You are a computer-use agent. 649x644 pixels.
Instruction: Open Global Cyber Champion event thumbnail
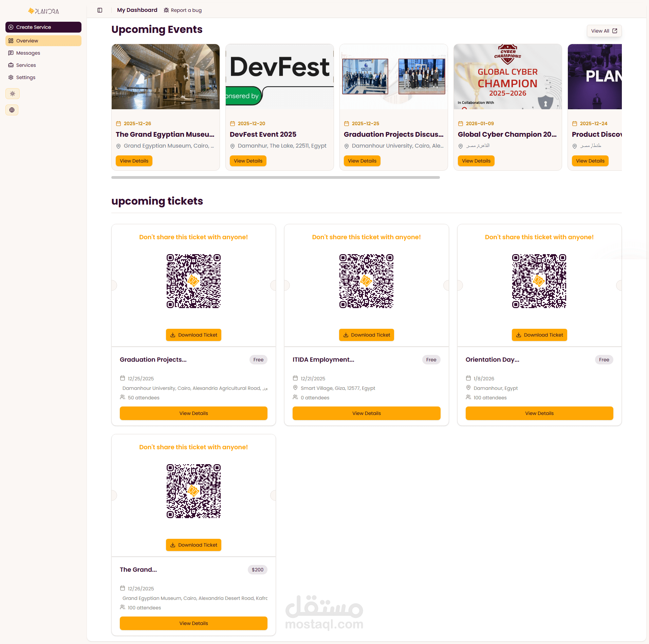pyautogui.click(x=508, y=77)
